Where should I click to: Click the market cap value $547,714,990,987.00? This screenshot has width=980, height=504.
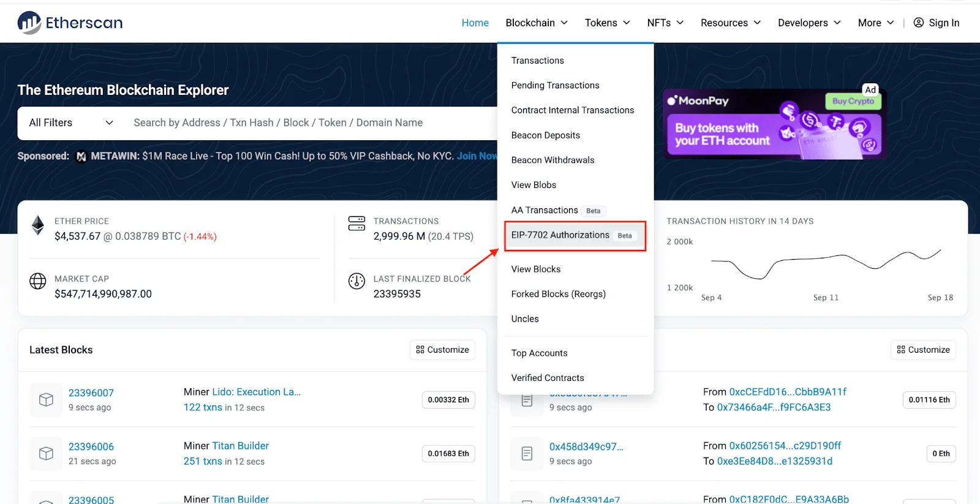[103, 294]
